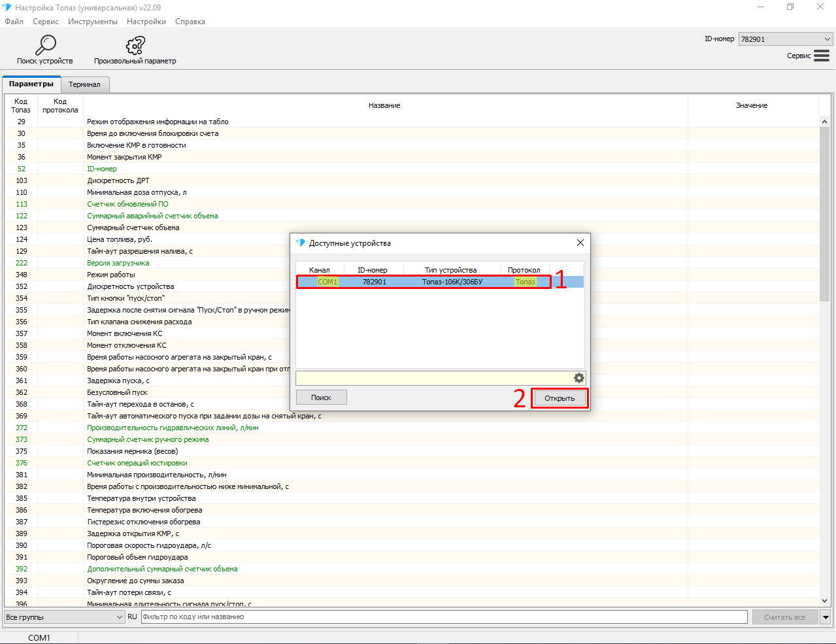Open the Все группы dropdown
The width and height of the screenshot is (836, 644).
pyautogui.click(x=64, y=617)
